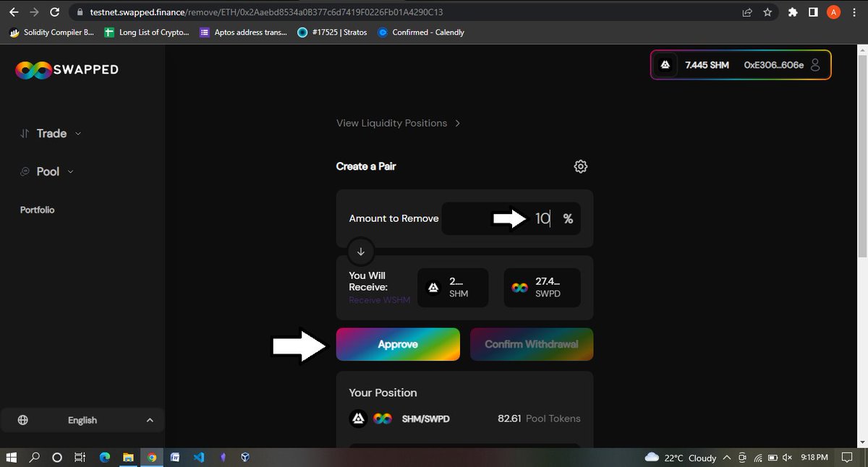Open Confirmed - Calendly bookmark
Image resolution: width=868 pixels, height=467 pixels.
(421, 33)
